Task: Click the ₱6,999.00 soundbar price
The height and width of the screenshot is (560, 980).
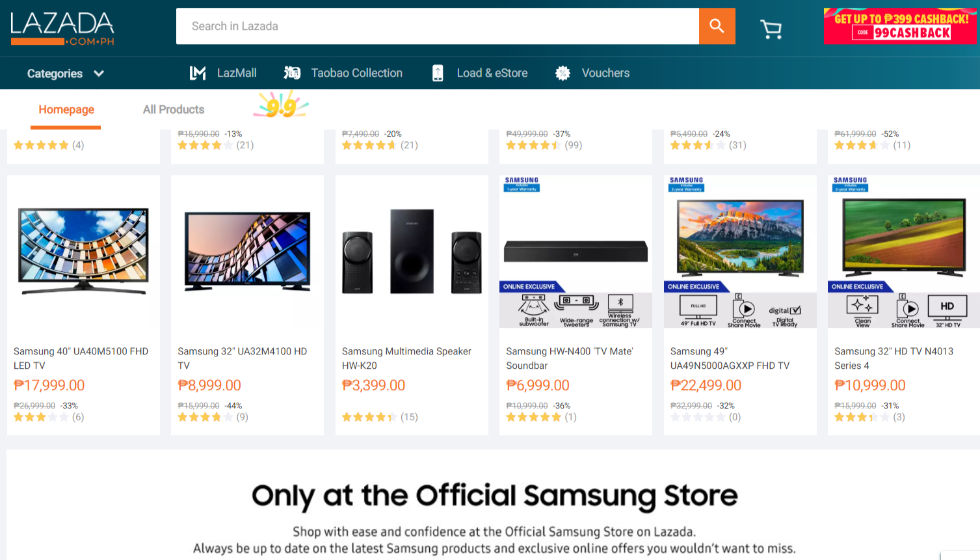Action: (538, 386)
